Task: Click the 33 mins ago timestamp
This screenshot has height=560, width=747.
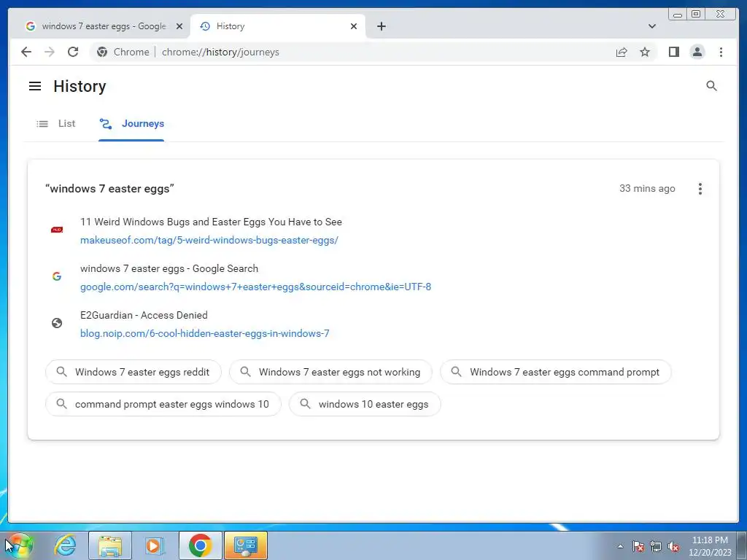Action: click(647, 189)
